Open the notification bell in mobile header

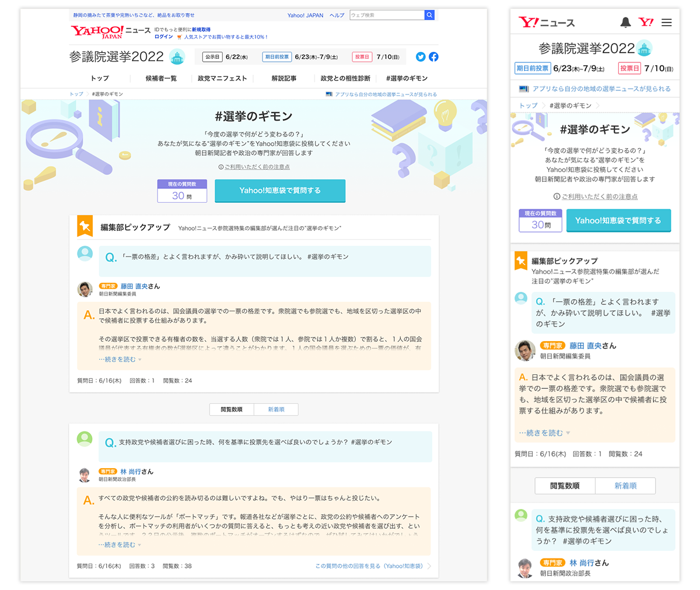(625, 22)
